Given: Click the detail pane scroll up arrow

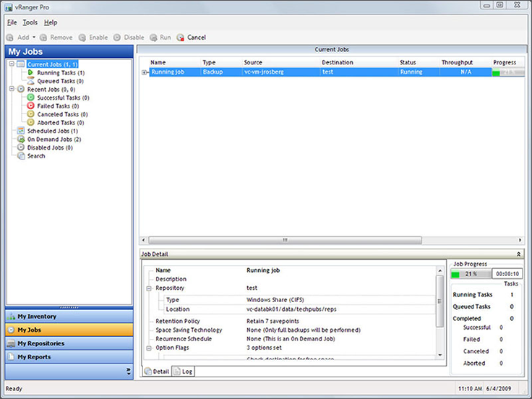Looking at the screenshot, I should point(439,271).
